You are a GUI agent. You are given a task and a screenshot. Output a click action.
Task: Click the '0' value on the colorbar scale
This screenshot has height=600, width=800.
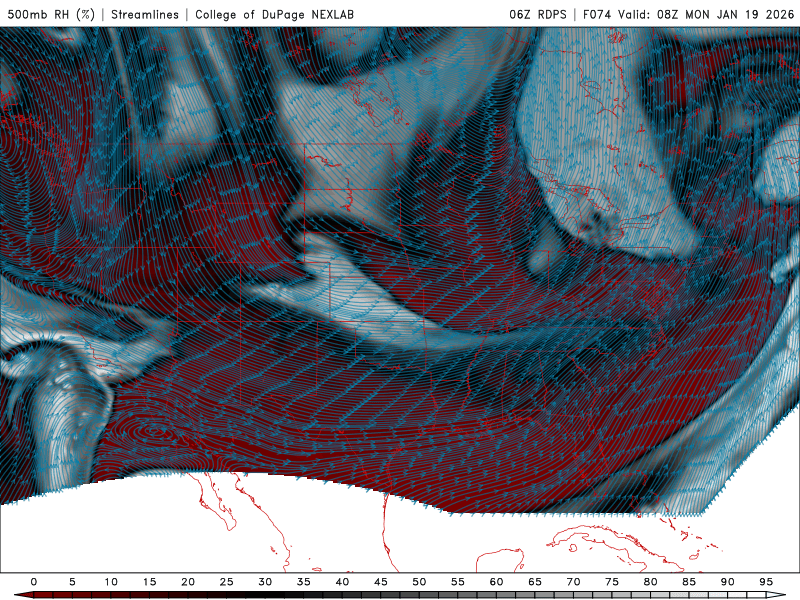pyautogui.click(x=34, y=582)
